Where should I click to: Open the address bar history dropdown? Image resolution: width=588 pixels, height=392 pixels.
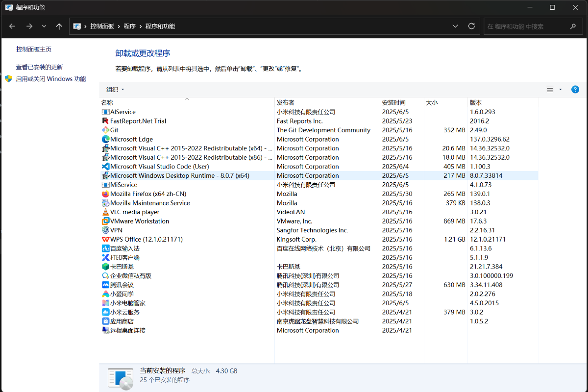[455, 26]
